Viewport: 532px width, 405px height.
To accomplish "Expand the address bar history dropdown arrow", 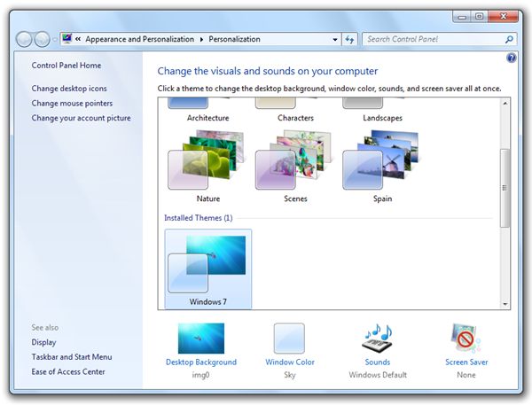I will [334, 40].
